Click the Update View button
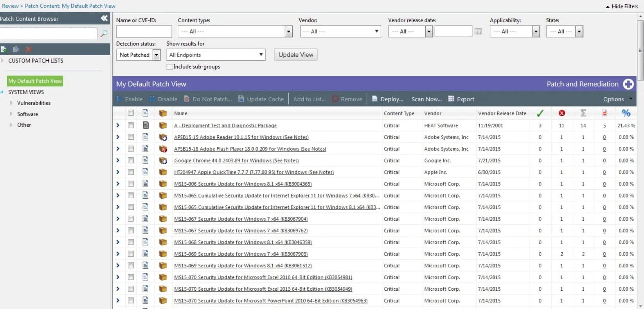644x309 pixels. pos(296,55)
